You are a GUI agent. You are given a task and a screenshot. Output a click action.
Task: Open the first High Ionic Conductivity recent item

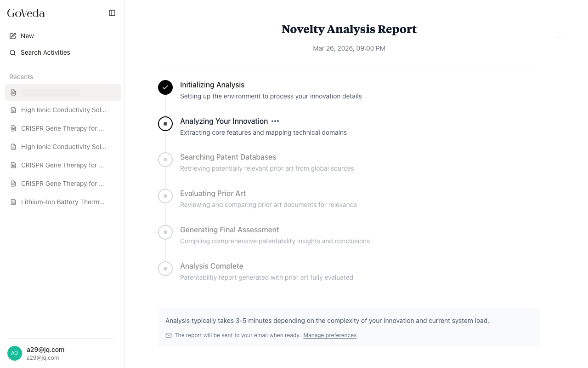[x=63, y=110]
